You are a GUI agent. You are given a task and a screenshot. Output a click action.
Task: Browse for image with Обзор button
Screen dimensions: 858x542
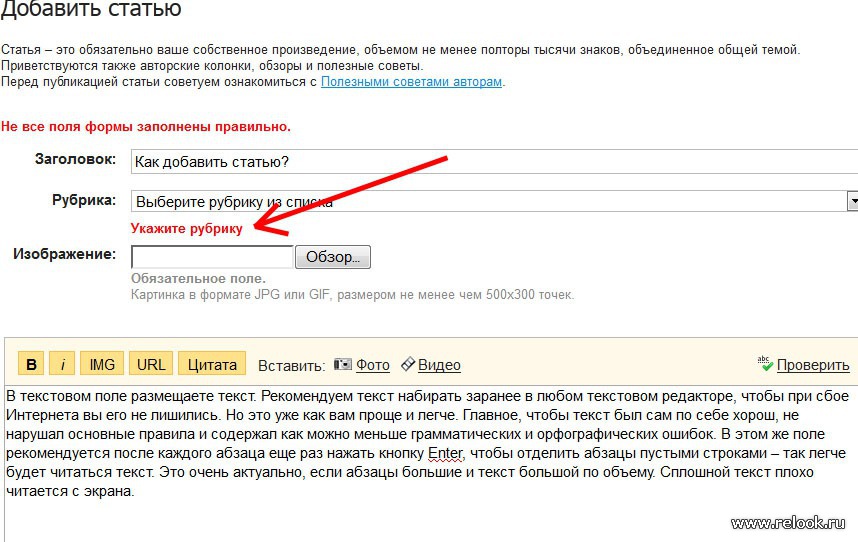point(333,257)
